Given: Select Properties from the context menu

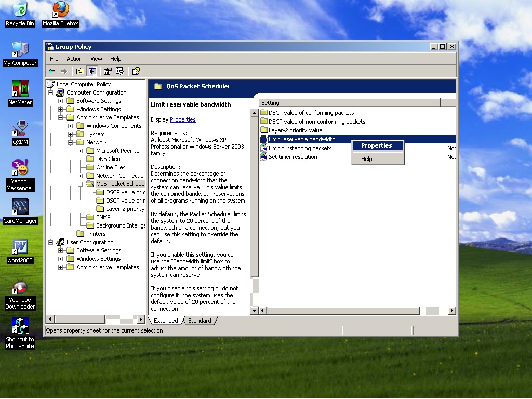Looking at the screenshot, I should [377, 145].
